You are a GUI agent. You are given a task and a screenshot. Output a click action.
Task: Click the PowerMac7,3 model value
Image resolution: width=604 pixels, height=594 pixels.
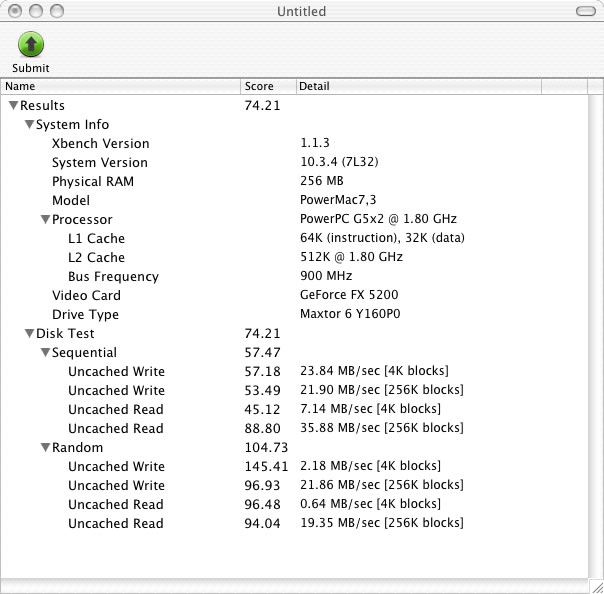pos(338,200)
